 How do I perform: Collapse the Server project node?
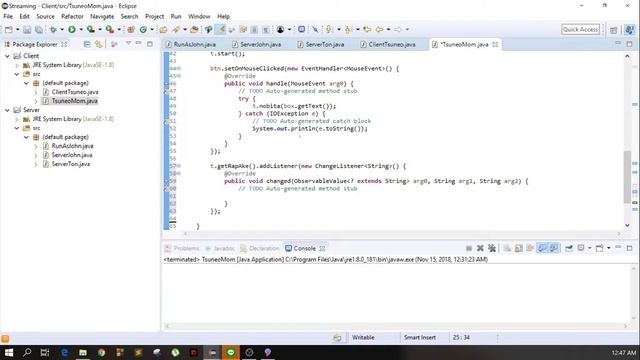click(7, 110)
